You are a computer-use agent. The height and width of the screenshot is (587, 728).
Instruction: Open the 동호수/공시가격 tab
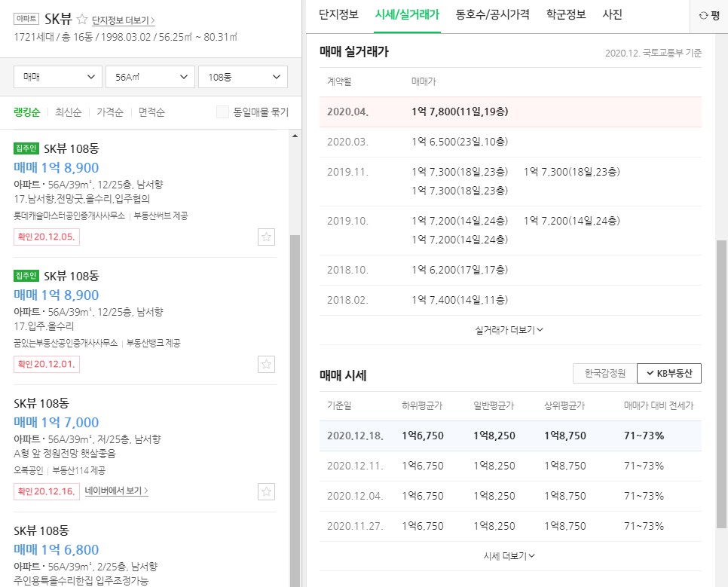tap(493, 15)
